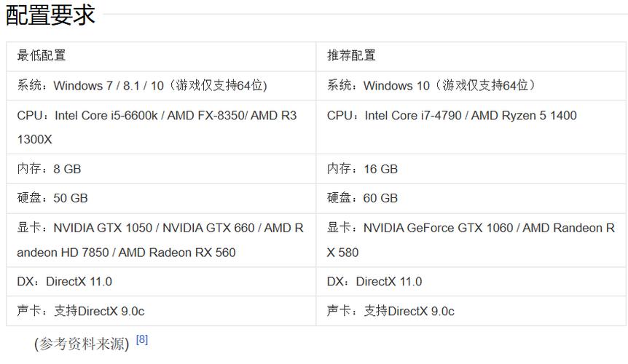Click the minimum system Windows 7 / 8.1 / 10 cell

(x=142, y=86)
